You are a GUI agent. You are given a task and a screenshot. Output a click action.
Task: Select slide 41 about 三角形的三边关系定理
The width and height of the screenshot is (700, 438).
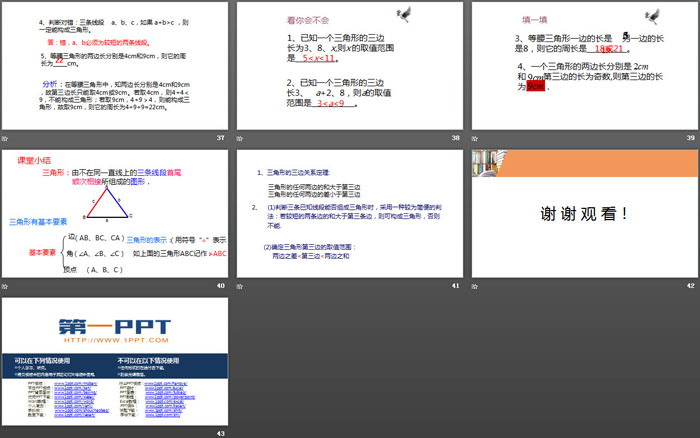tap(350, 213)
